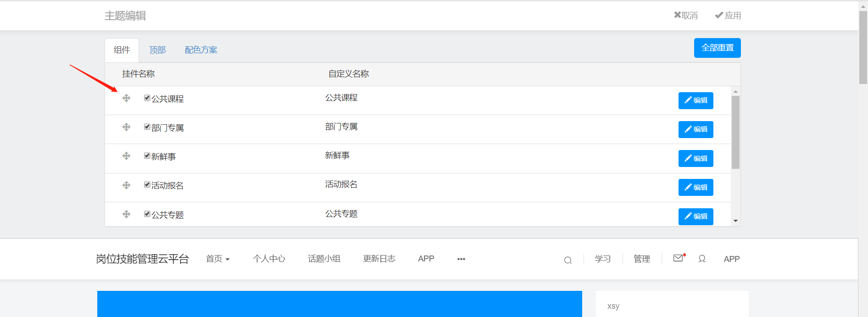Viewport: 868px width, 317px height.
Task: Click the page's main vertical scrollbar thumb
Action: coord(863,47)
